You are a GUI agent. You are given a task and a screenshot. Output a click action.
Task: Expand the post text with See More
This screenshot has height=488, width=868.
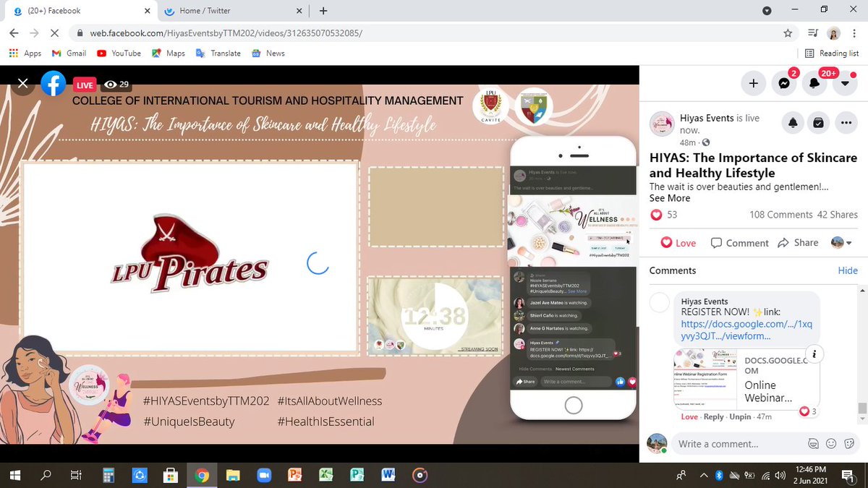pos(670,198)
